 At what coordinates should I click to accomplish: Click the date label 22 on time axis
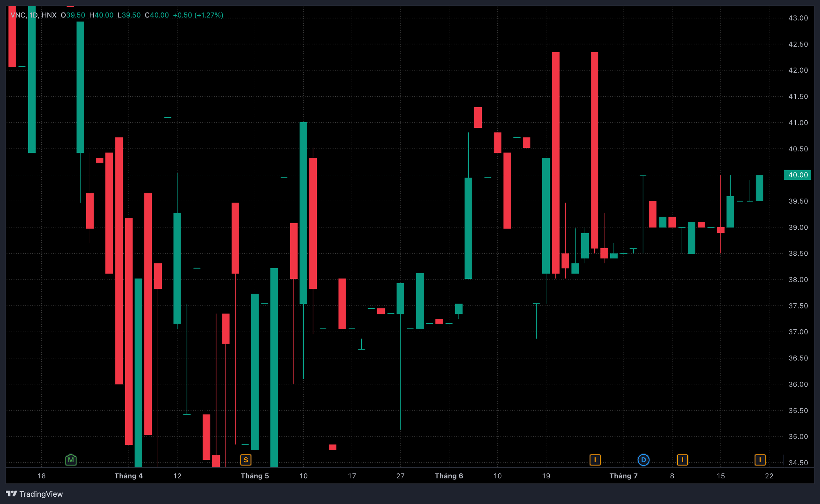coord(769,476)
